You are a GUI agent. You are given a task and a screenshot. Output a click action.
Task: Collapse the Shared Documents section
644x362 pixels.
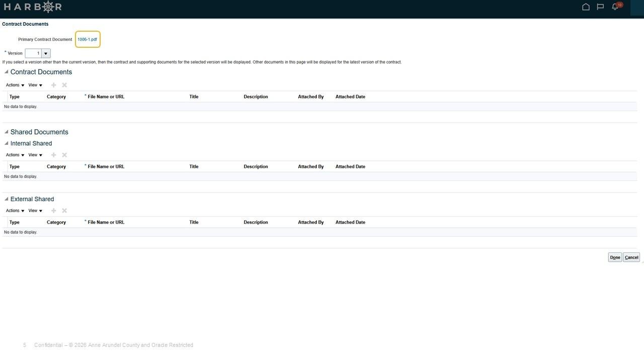(6, 132)
